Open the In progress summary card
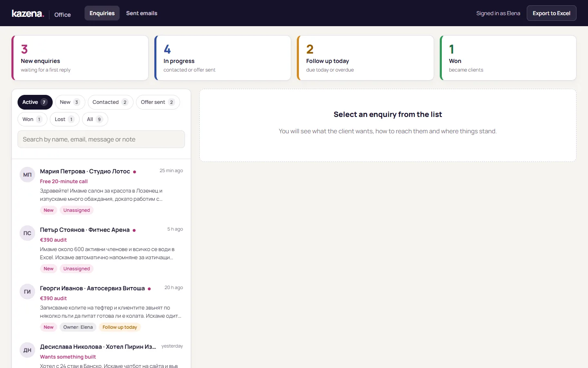 223,58
